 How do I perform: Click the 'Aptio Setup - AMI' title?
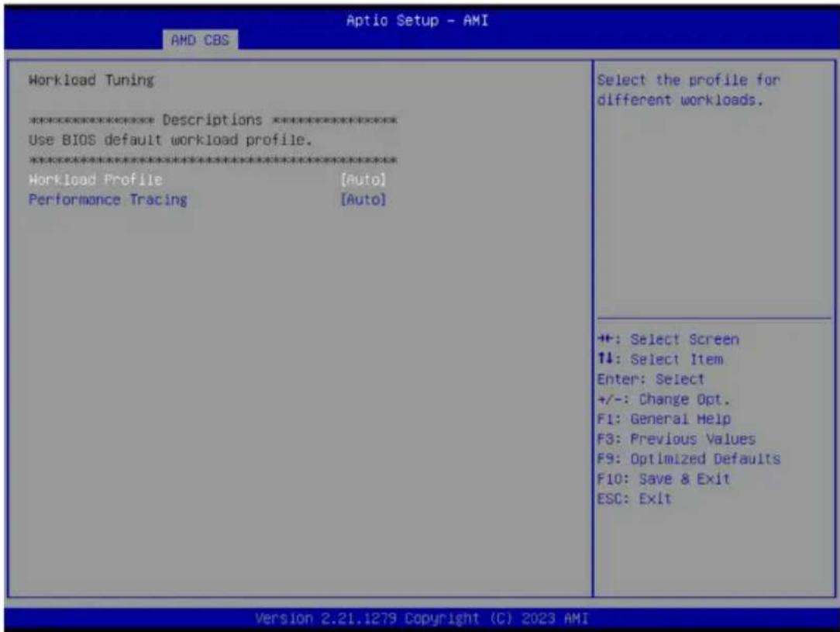click(x=418, y=20)
